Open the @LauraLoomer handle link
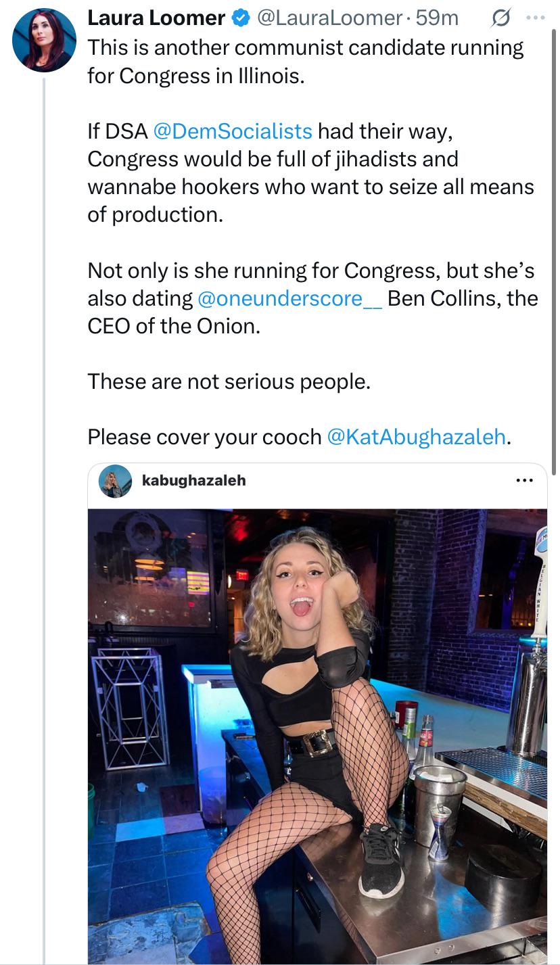Image resolution: width=560 pixels, height=965 pixels. pos(330,18)
